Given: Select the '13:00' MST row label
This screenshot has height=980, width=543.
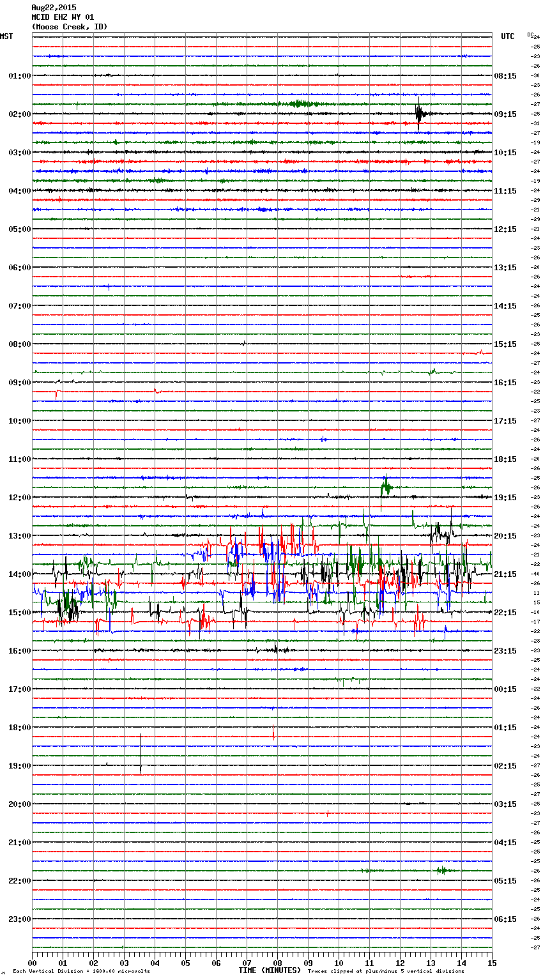Looking at the screenshot, I should click(20, 536).
